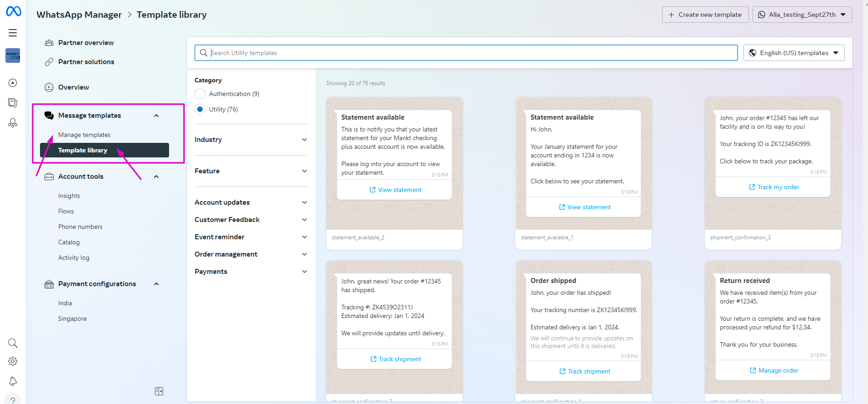Image resolution: width=868 pixels, height=404 pixels.
Task: Select the Utility category radio button
Action: [200, 109]
